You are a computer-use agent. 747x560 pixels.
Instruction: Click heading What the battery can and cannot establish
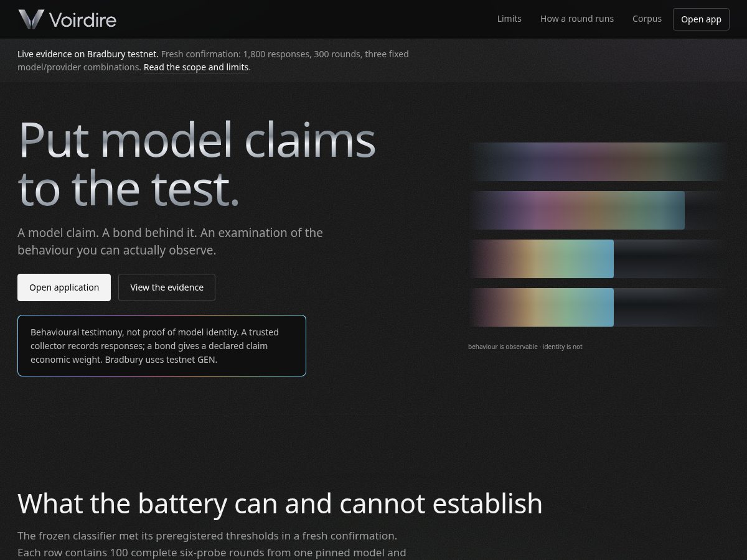point(280,503)
